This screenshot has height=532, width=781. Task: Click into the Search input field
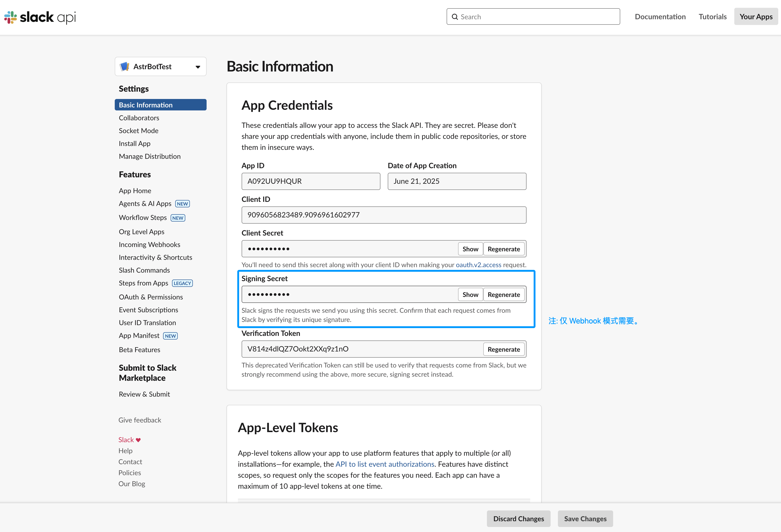(x=538, y=17)
